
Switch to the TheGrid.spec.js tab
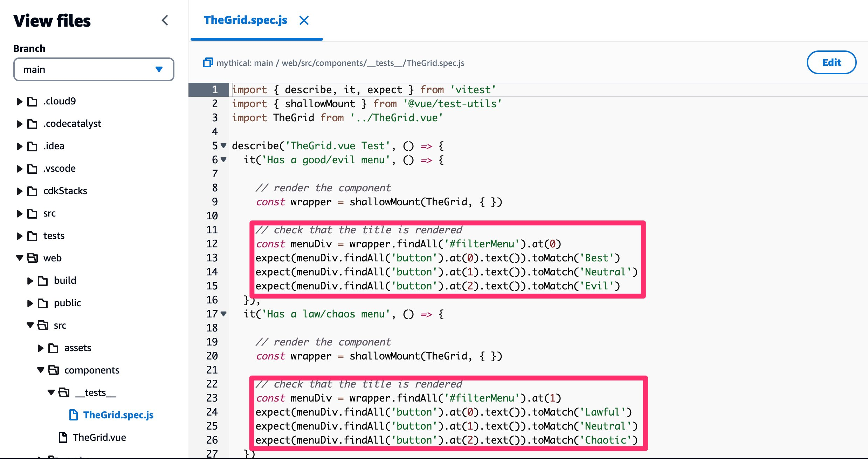[x=246, y=20]
